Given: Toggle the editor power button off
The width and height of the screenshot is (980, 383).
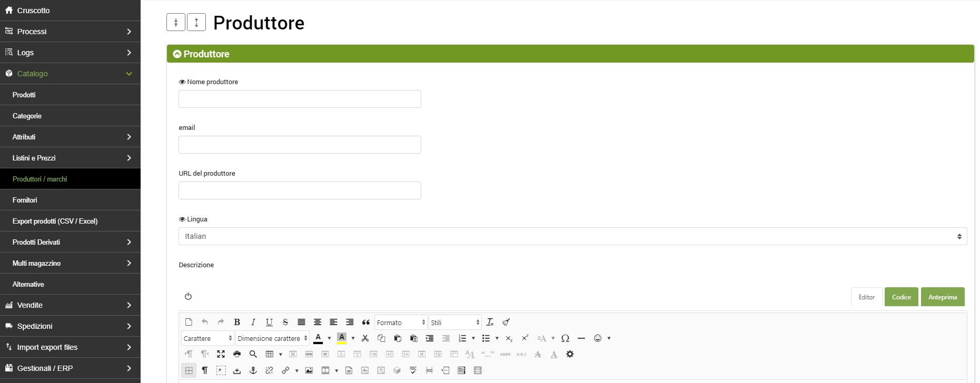Looking at the screenshot, I should tap(188, 296).
